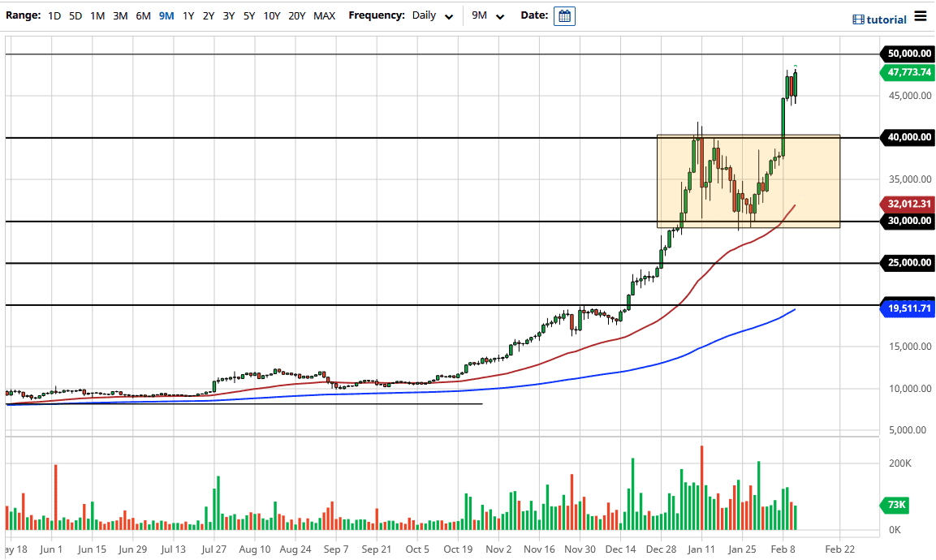Open the hamburger menu
The image size is (936, 560).
(x=921, y=15)
